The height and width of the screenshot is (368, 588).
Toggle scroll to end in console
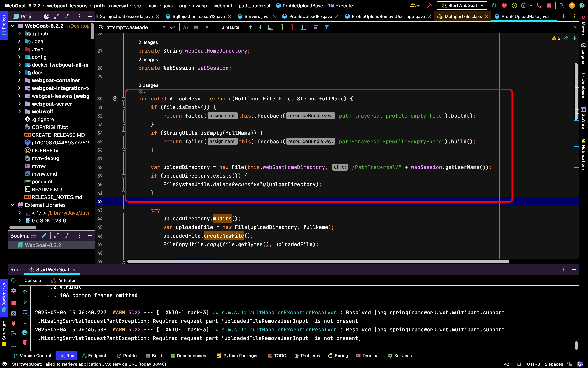[25, 322]
